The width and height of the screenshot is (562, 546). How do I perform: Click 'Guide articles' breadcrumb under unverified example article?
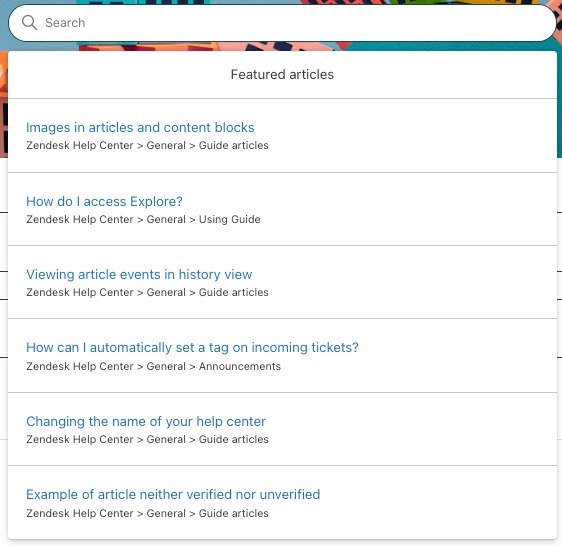[x=234, y=513]
